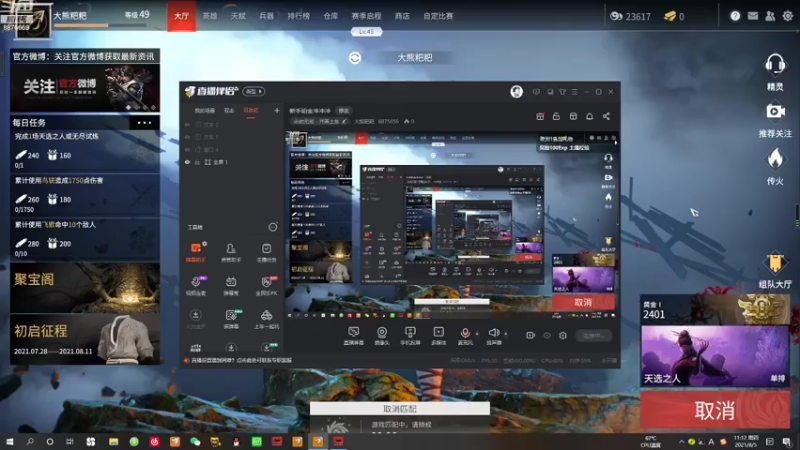This screenshot has width=800, height=450.
Task: Open 排行榜 leaderboard tab
Action: pos(298,16)
